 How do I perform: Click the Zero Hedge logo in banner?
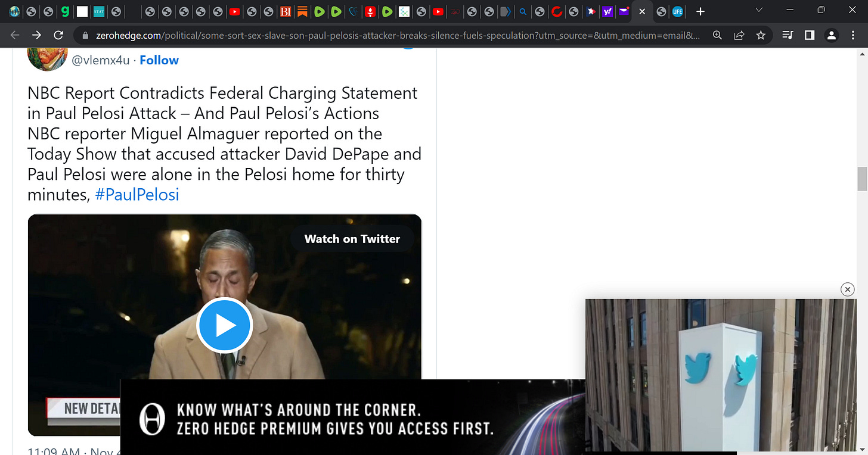[x=152, y=419]
